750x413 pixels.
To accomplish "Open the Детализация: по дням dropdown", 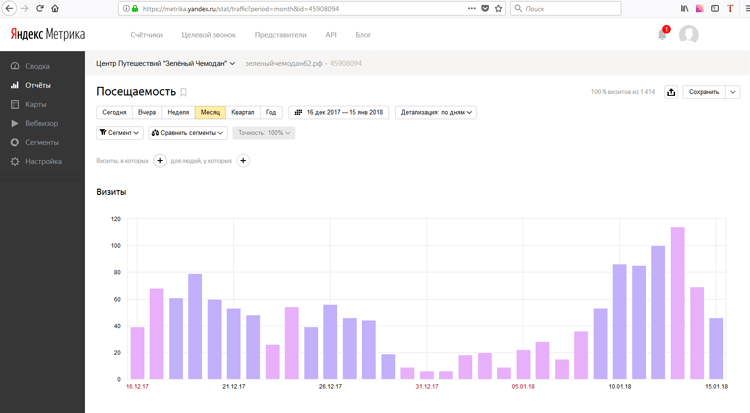I will pyautogui.click(x=437, y=112).
